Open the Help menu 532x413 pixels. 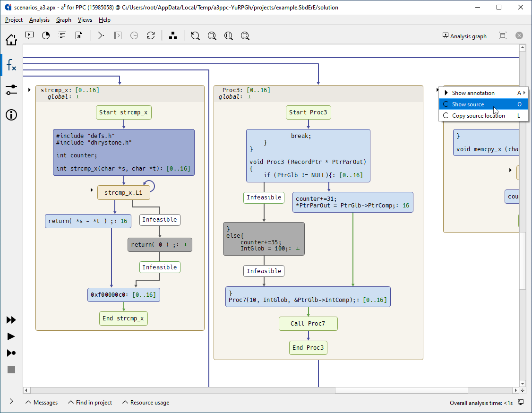(104, 20)
